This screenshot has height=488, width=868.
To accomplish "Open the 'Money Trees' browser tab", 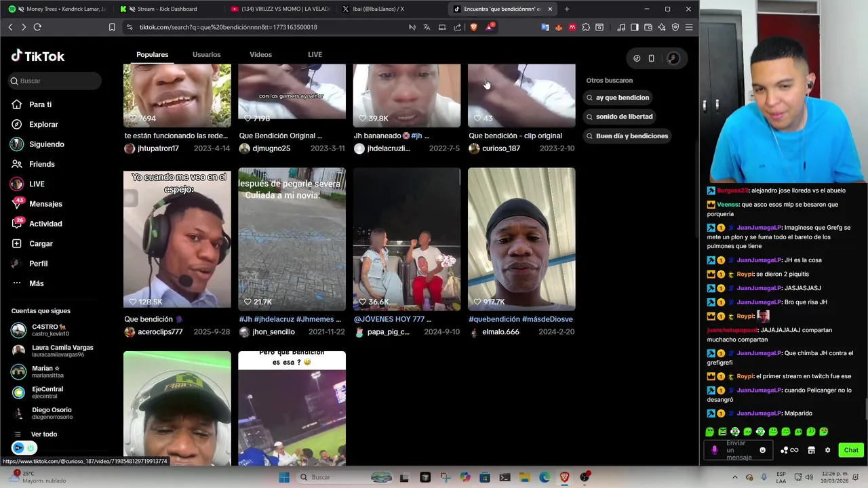I will pos(57,9).
